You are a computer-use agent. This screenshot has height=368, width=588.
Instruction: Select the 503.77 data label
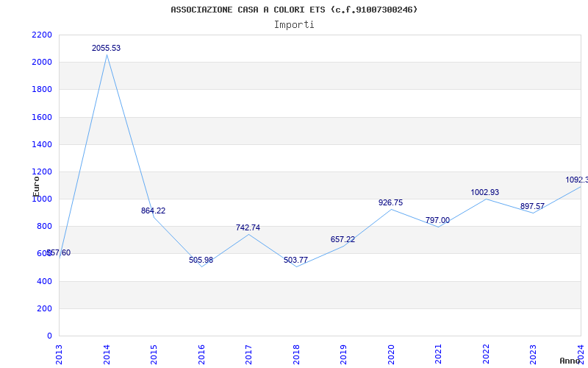click(296, 260)
